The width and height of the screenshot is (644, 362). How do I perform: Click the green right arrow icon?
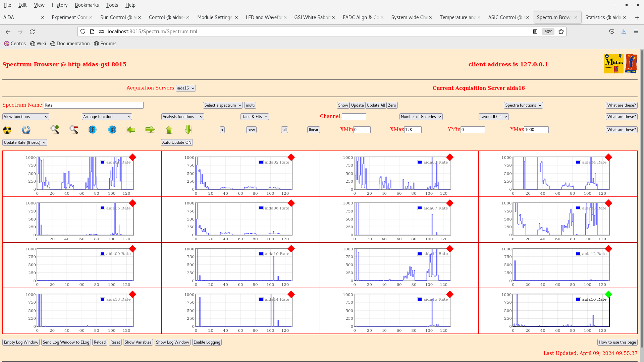pos(150,129)
